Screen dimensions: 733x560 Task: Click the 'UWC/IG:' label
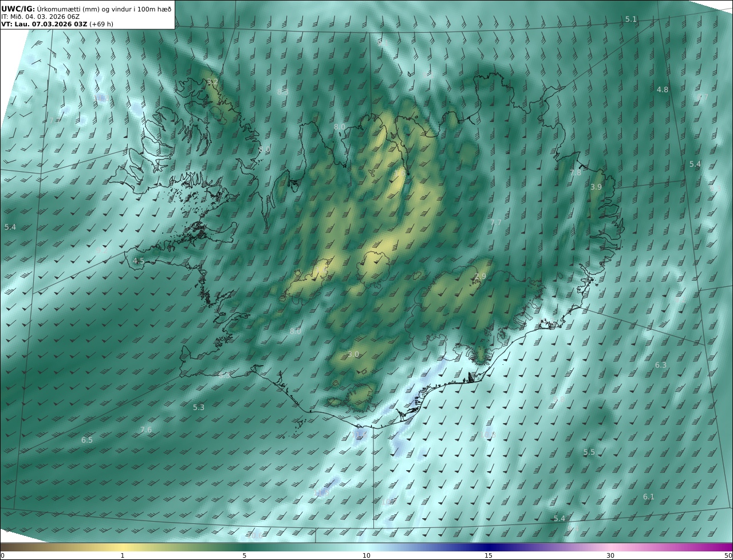(x=18, y=9)
